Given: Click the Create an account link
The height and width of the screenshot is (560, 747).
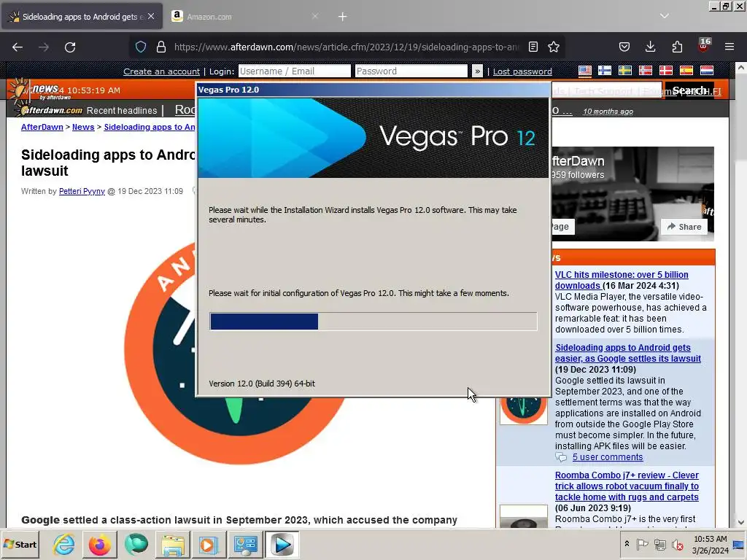Looking at the screenshot, I should [161, 71].
